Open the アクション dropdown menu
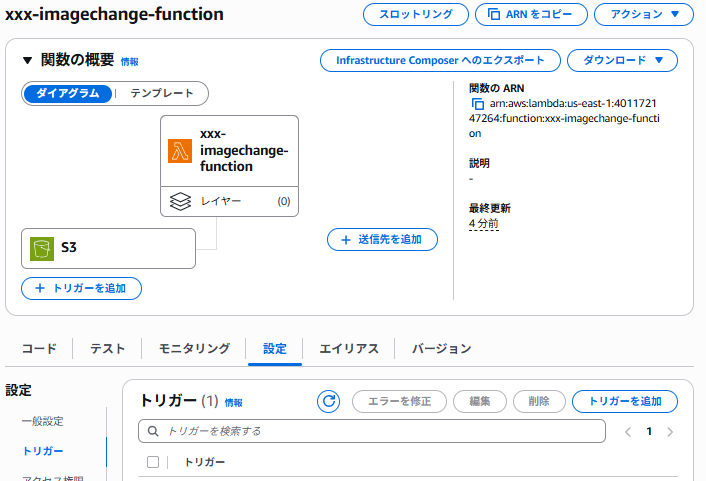Screen dimensions: 706x481 [644, 14]
